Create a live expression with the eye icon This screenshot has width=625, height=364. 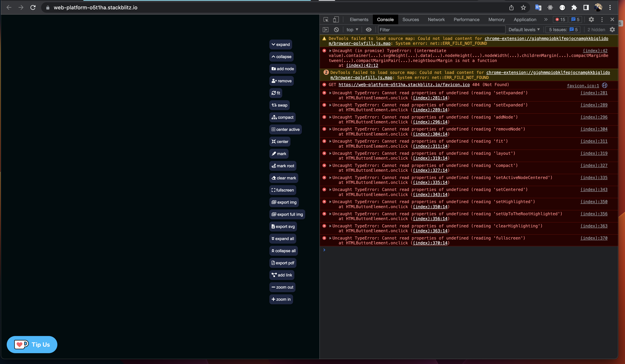[x=369, y=29]
